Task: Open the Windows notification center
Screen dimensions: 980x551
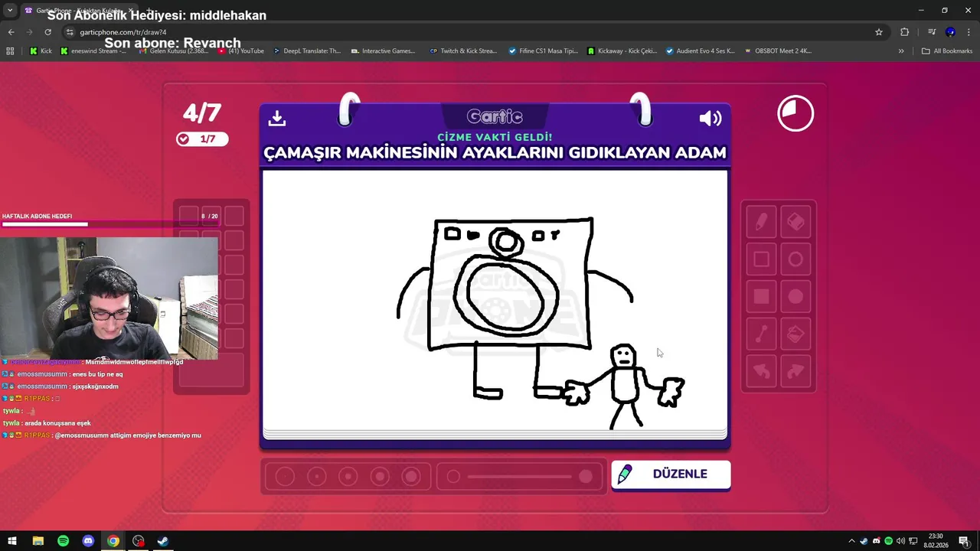Action: click(964, 541)
